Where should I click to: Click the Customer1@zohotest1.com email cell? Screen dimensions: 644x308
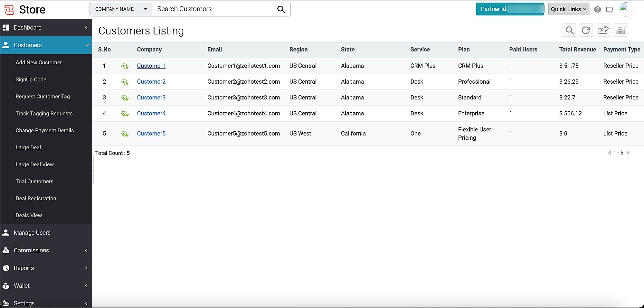point(243,66)
